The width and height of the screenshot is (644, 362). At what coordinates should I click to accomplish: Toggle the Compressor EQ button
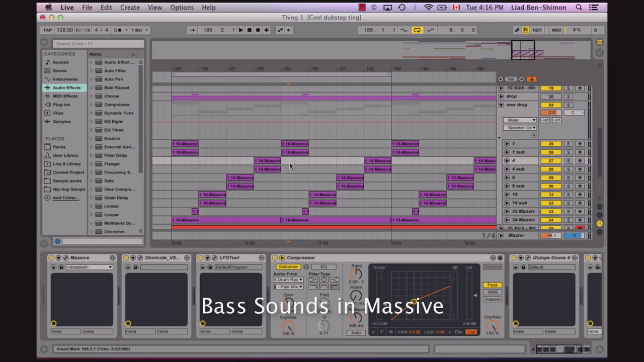point(324,267)
